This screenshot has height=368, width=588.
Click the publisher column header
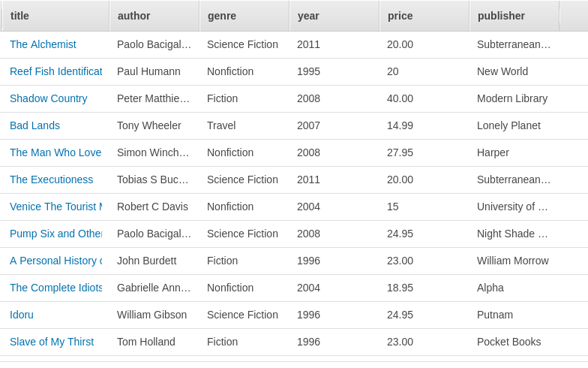click(x=514, y=16)
